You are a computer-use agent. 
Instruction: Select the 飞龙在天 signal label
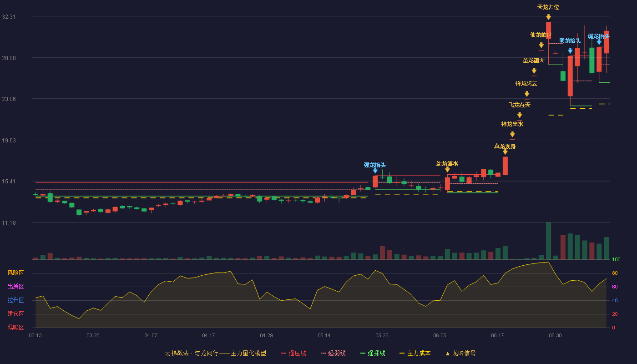(x=520, y=105)
